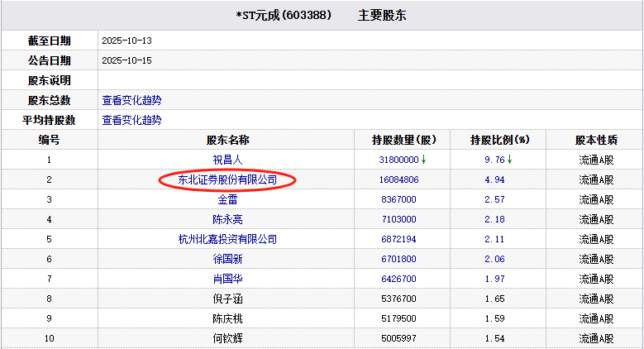Open shareholder 肖国华 link

227,279
